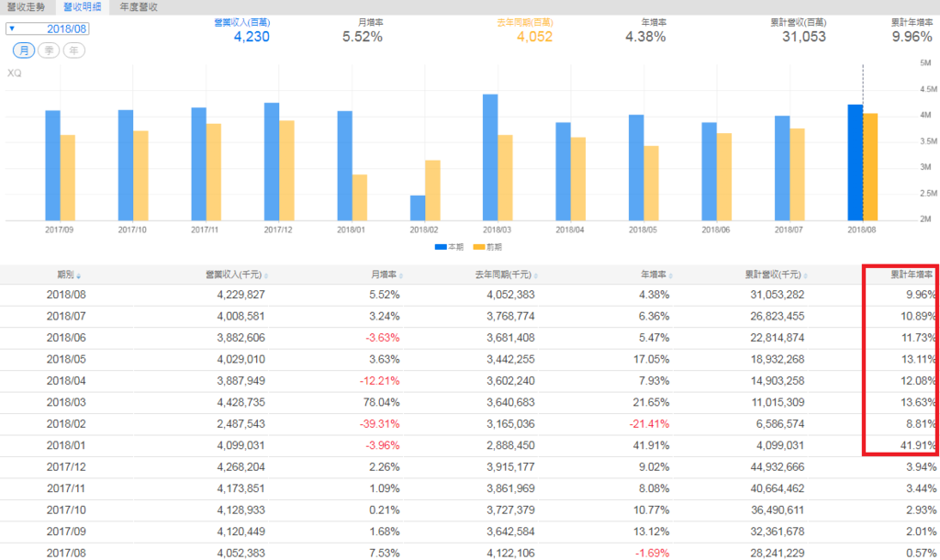Click summary cumulative revenue 31,053
The width and height of the screenshot is (940, 560).
tap(804, 37)
